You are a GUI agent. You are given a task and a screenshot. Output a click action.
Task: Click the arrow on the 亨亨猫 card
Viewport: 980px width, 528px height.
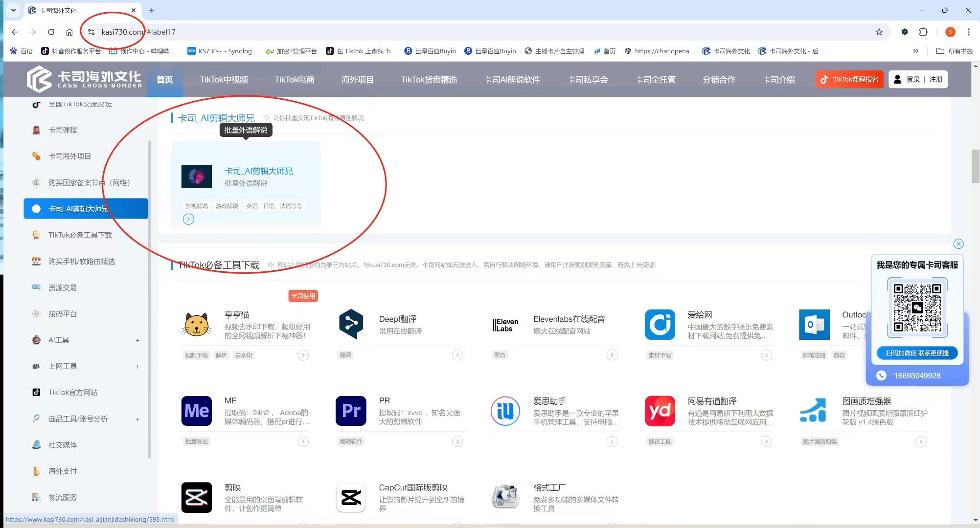303,355
